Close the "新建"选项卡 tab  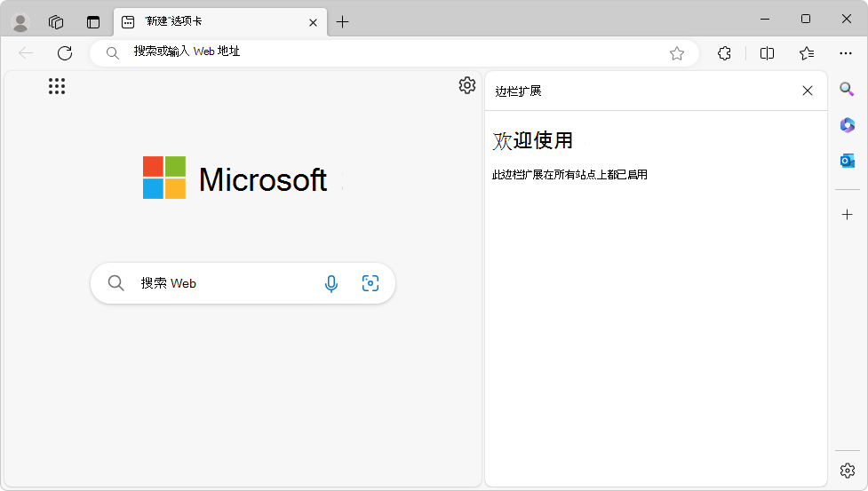pyautogui.click(x=313, y=23)
